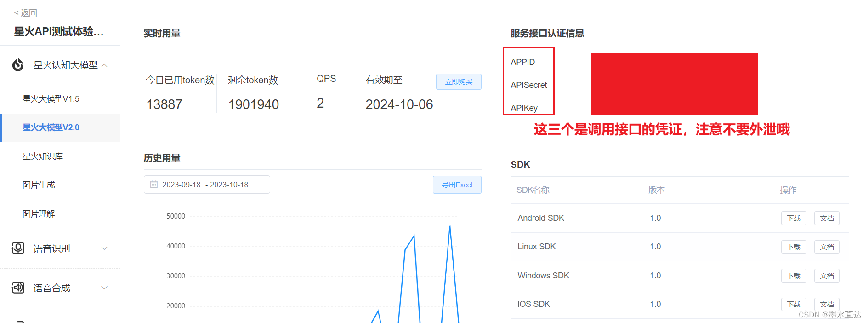Click the 2024-10-06 expiry date
The image size is (868, 323).
tap(399, 104)
